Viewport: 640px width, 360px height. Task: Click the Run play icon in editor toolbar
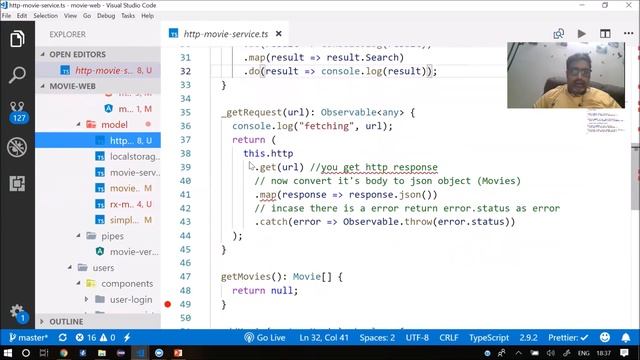582,34
